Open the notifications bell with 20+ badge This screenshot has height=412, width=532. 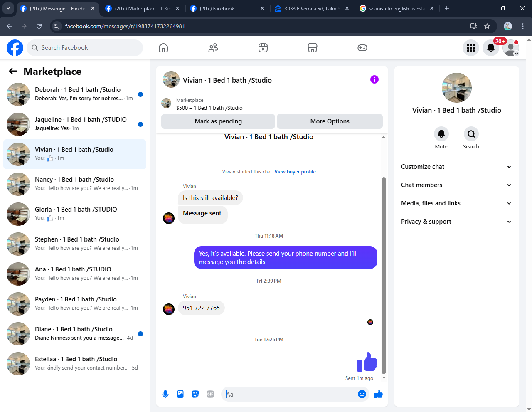click(x=491, y=48)
